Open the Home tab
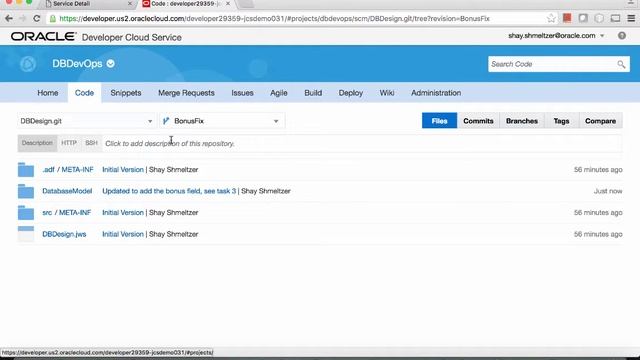Image resolution: width=640 pixels, height=360 pixels. (48, 93)
